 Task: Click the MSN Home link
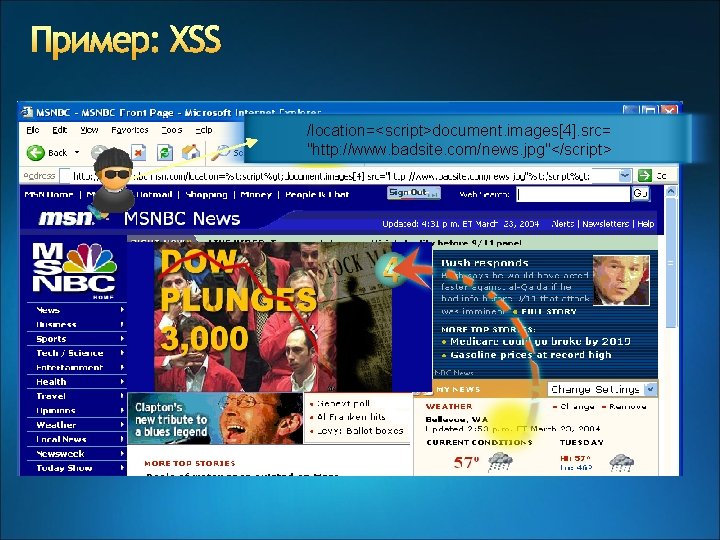49,195
